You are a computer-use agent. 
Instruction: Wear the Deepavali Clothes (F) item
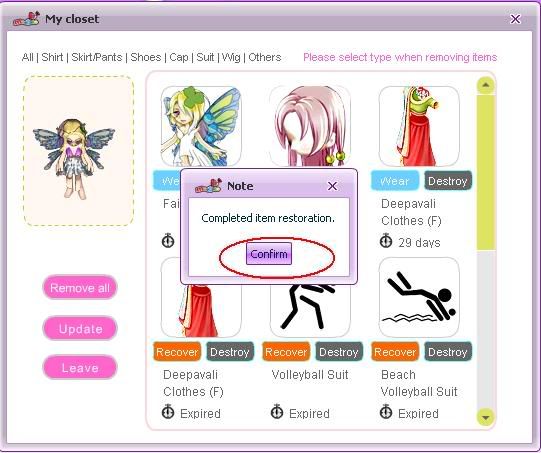coord(395,181)
